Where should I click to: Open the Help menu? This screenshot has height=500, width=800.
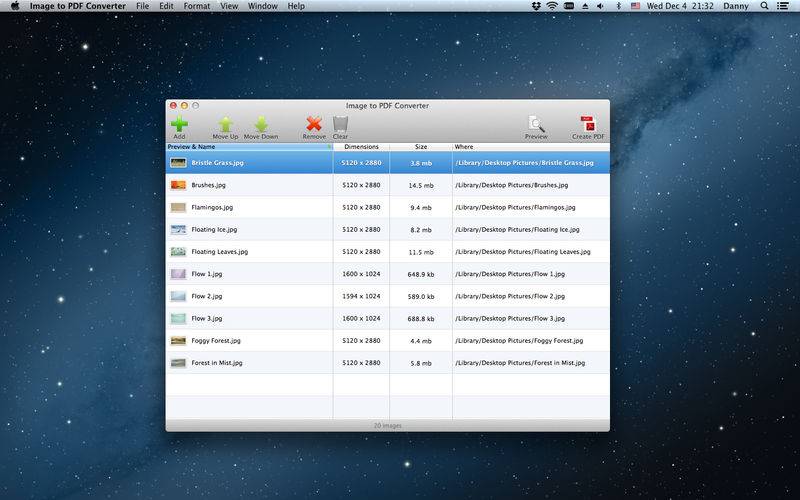pos(296,6)
